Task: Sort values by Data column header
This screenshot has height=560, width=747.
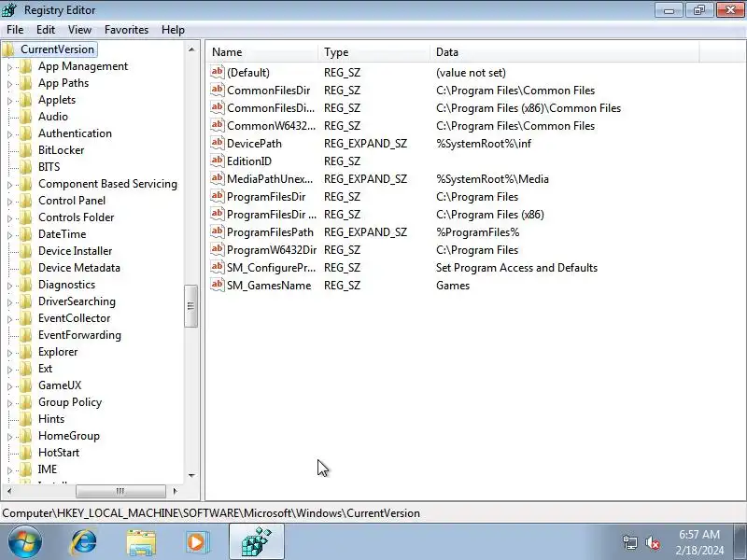Action: [x=565, y=52]
